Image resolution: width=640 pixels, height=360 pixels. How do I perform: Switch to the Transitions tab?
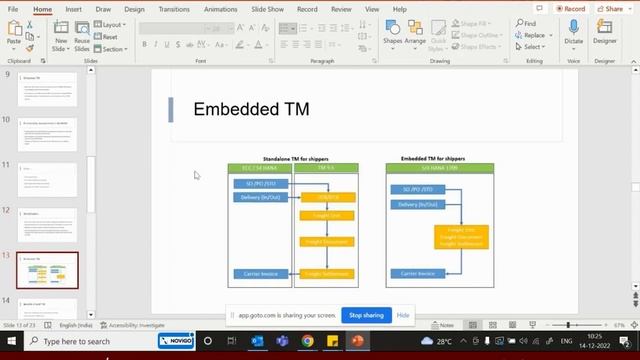tap(174, 9)
